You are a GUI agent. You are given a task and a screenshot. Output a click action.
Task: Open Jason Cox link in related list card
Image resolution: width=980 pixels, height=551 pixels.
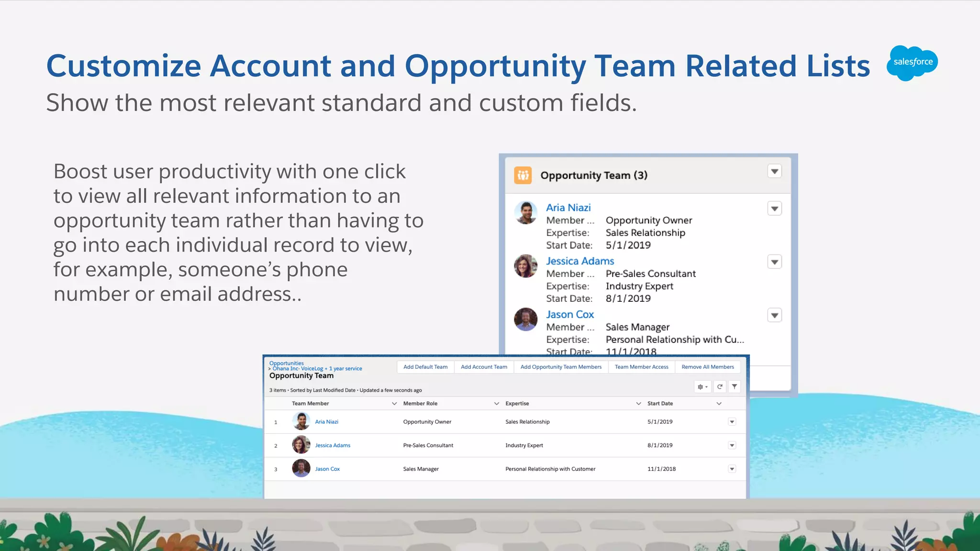[570, 314]
